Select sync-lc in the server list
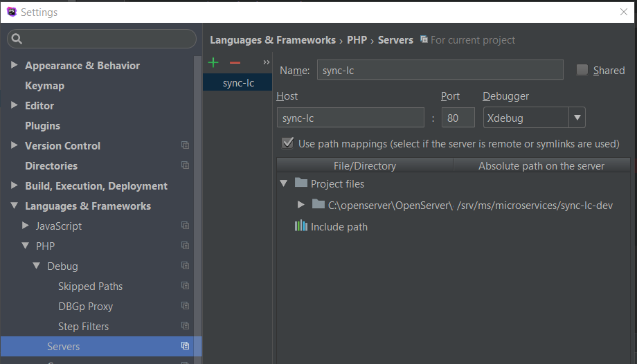 (237, 82)
